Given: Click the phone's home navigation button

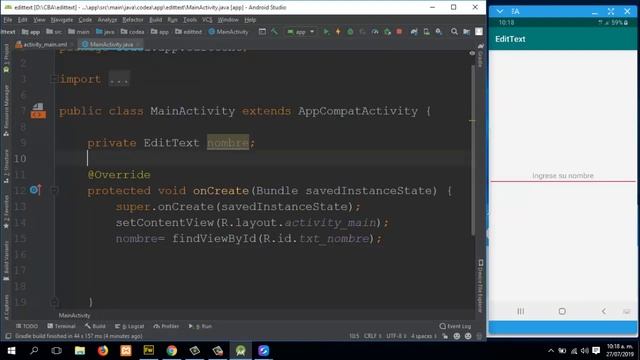Looking at the screenshot, I should click(x=562, y=311).
